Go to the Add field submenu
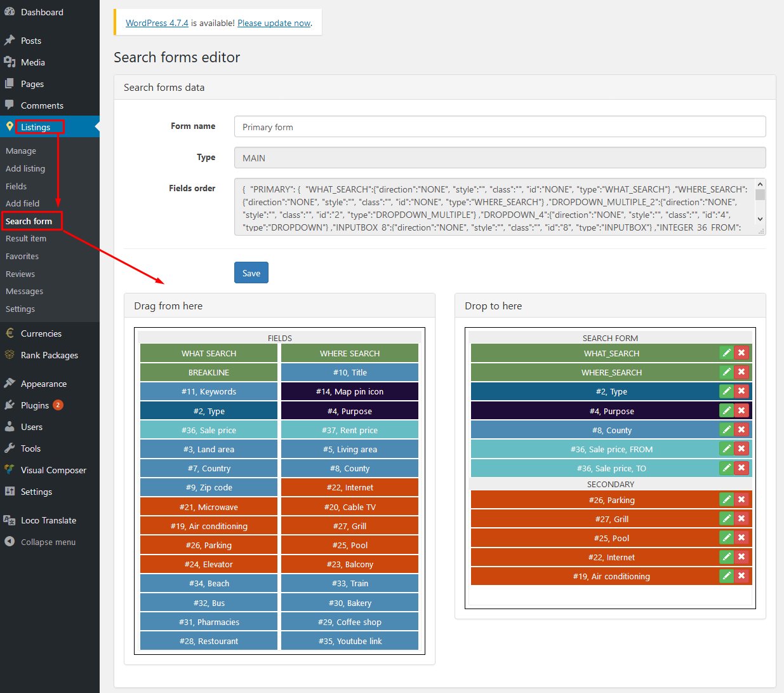The image size is (784, 693). pyautogui.click(x=22, y=203)
